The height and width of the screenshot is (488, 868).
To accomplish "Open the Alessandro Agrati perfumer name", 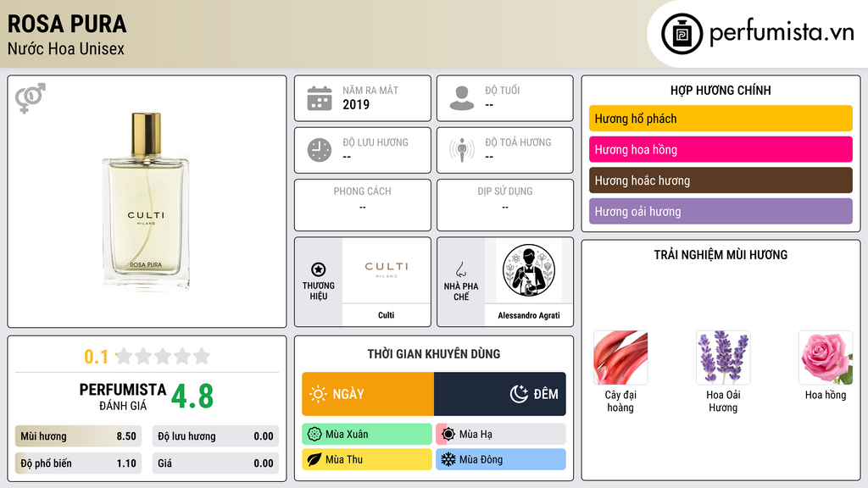I will pos(529,315).
